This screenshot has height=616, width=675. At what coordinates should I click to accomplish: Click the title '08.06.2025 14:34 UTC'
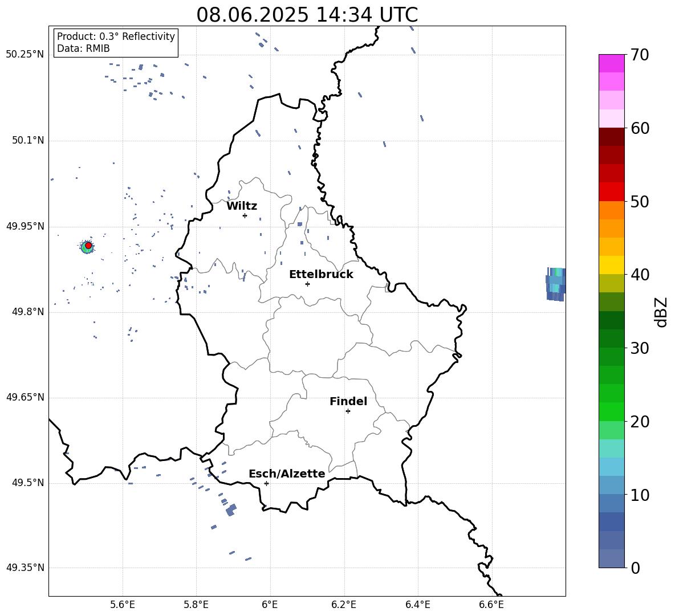click(307, 15)
